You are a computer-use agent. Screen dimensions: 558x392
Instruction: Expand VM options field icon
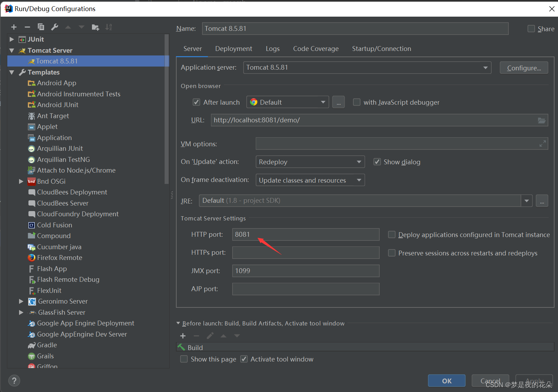[543, 143]
